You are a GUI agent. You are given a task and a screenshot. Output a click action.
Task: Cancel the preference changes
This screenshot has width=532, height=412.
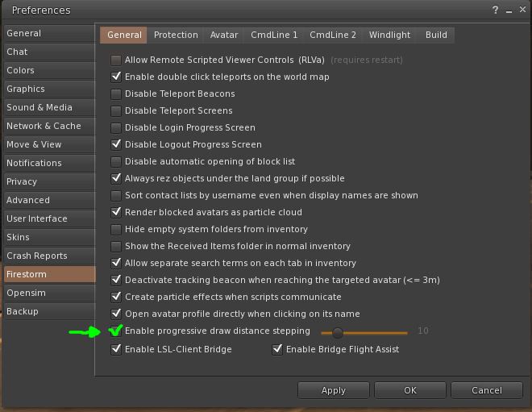pyautogui.click(x=487, y=390)
